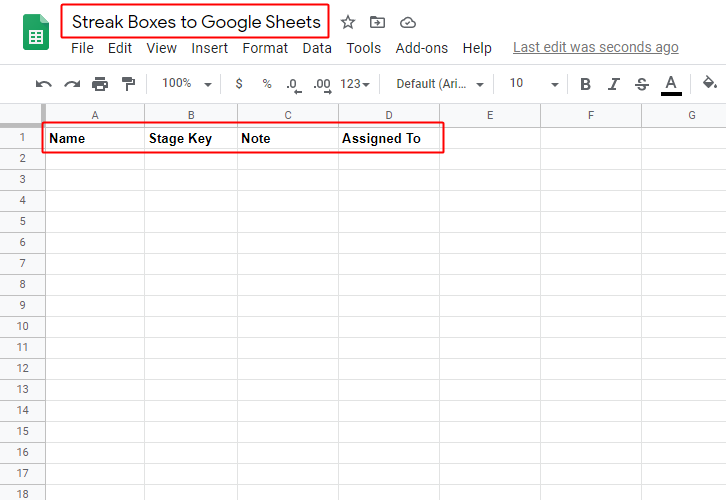Open the Insert menu

pos(209,48)
